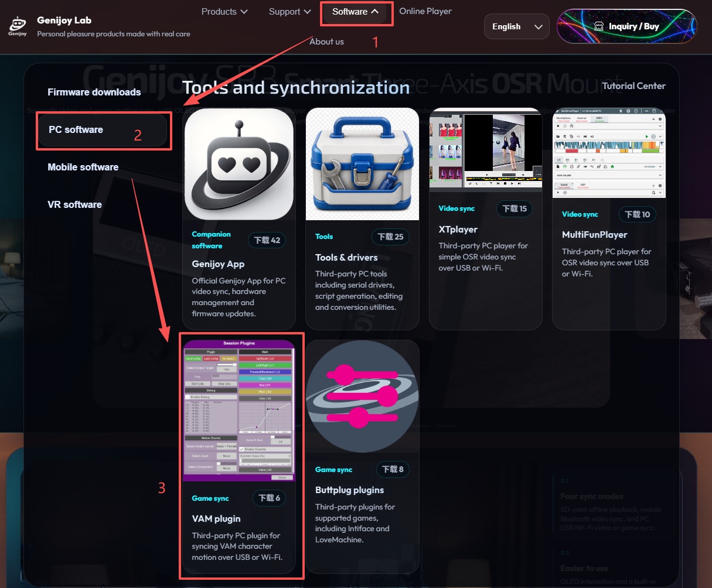
Task: Click the MultiFunPlayer card title
Action: pos(595,235)
